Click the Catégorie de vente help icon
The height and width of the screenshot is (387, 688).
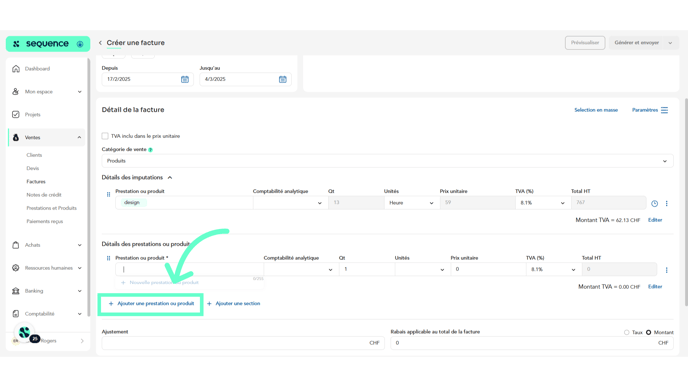pos(150,150)
